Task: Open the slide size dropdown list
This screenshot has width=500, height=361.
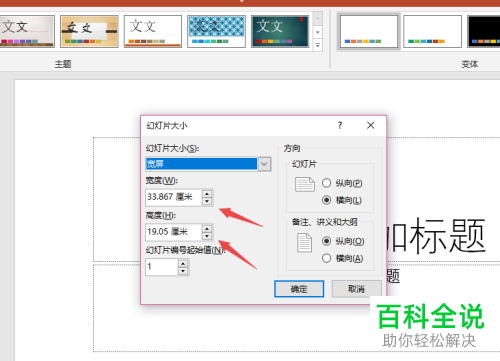Action: 264,164
